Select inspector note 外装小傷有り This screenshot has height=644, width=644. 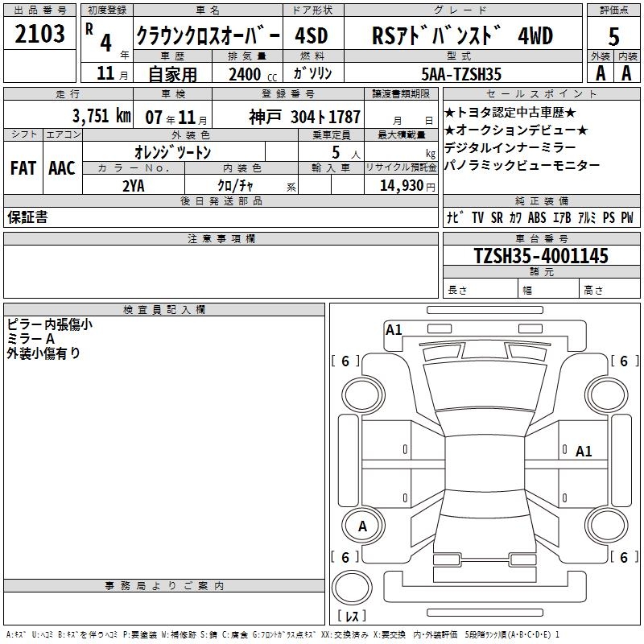click(43, 353)
